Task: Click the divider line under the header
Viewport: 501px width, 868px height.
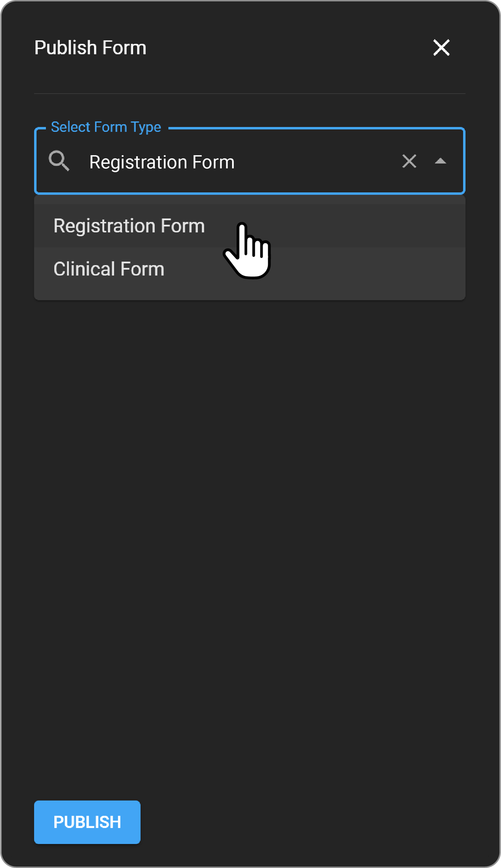Action: coord(250,93)
